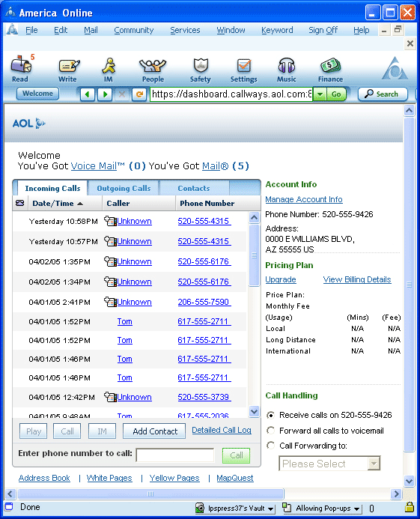This screenshot has width=420, height=519.
Task: Restore the inner window via restore icon
Action: click(x=398, y=30)
